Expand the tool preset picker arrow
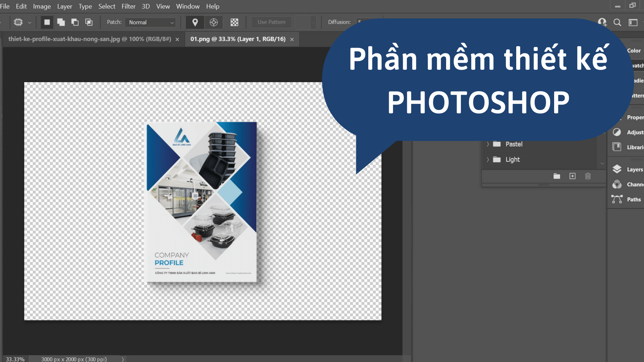Image resolution: width=644 pixels, height=362 pixels. pyautogui.click(x=30, y=22)
